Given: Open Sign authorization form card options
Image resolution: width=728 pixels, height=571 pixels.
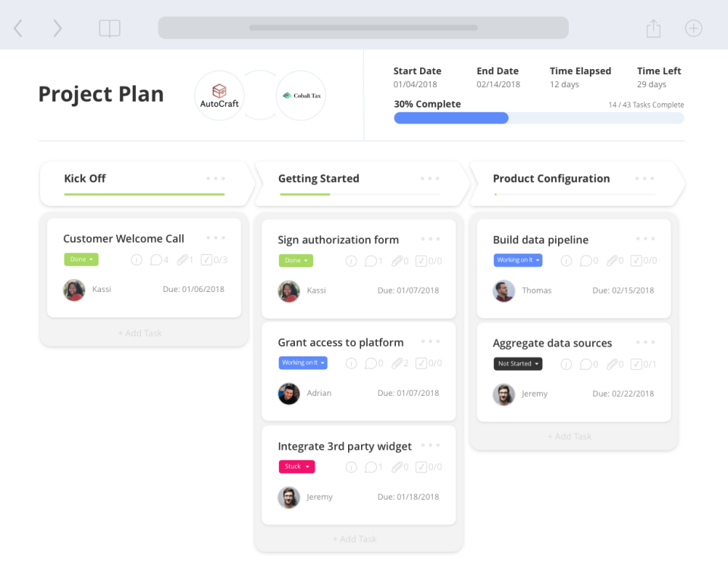Looking at the screenshot, I should [x=431, y=239].
